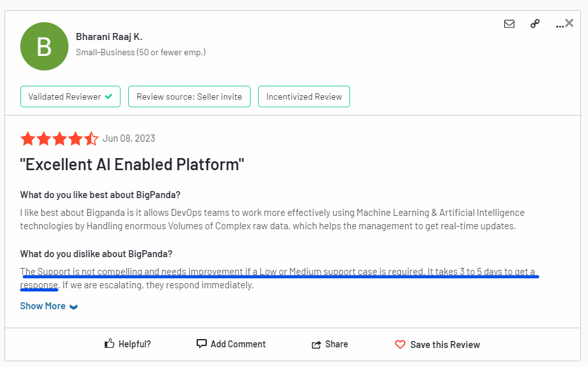Click the green B avatar

click(x=44, y=46)
